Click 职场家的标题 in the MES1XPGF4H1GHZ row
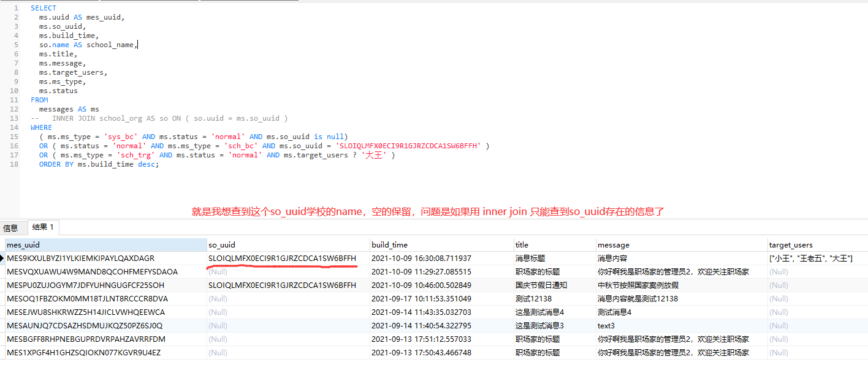 point(554,352)
